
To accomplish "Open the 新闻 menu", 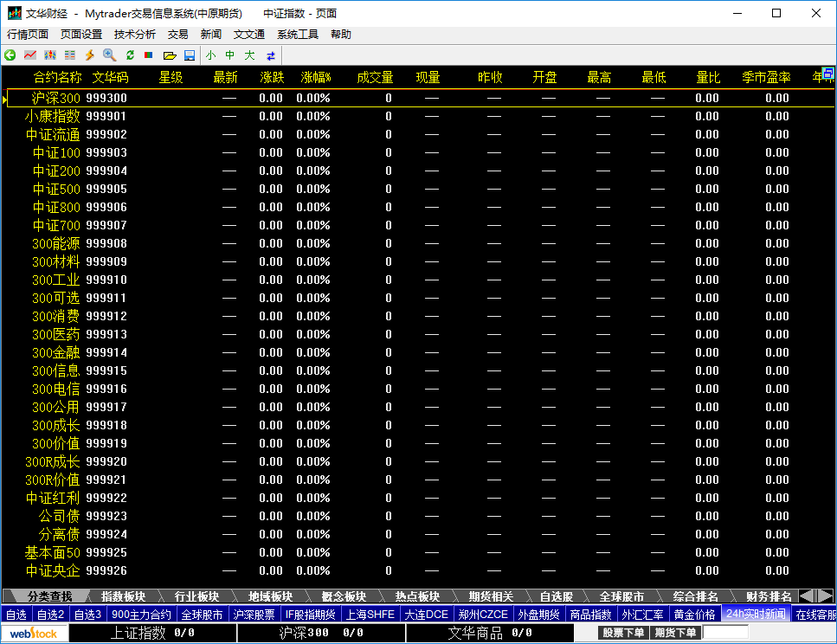I will pos(211,35).
